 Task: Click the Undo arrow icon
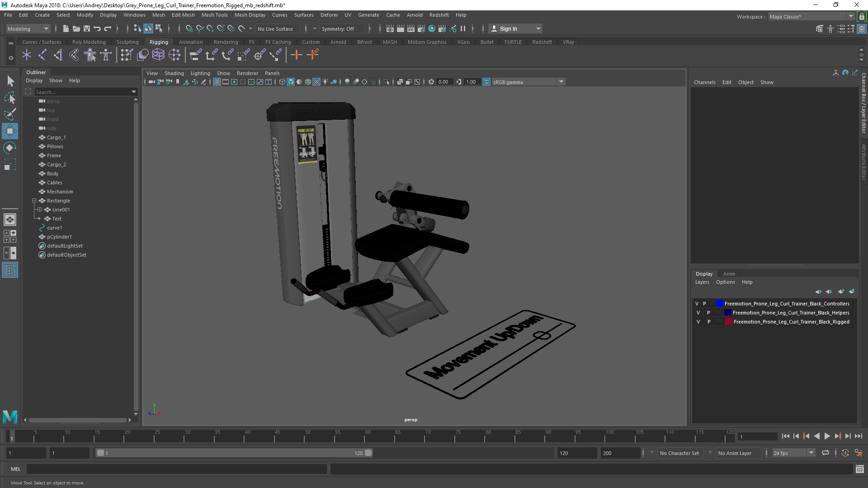(x=97, y=28)
